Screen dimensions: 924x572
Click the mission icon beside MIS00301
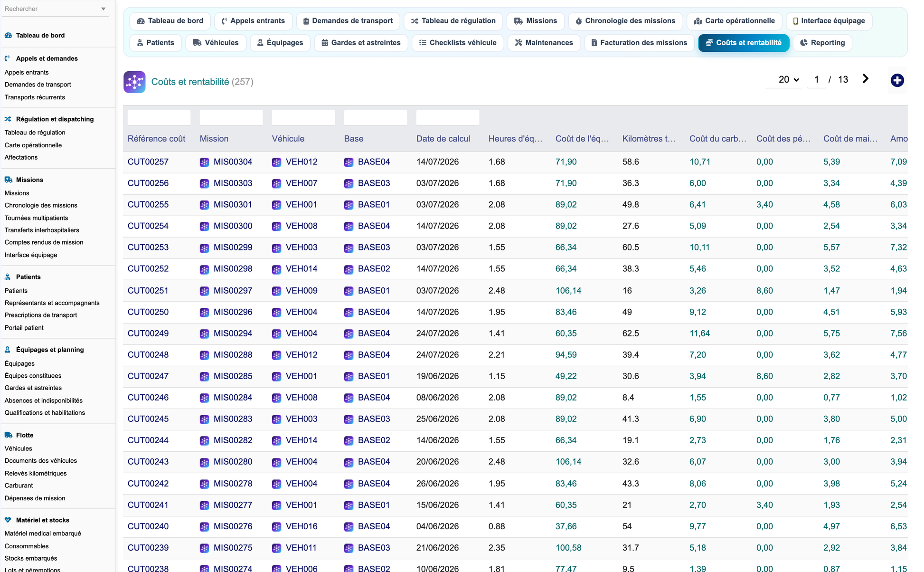[204, 205]
